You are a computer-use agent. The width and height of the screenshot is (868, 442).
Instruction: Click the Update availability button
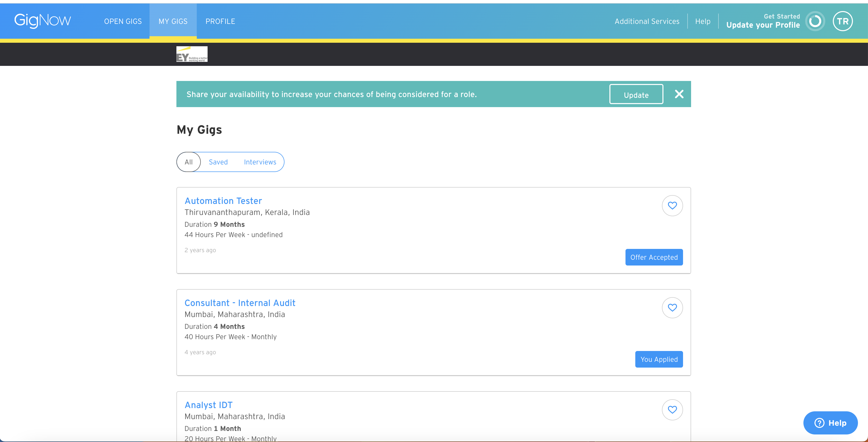636,95
